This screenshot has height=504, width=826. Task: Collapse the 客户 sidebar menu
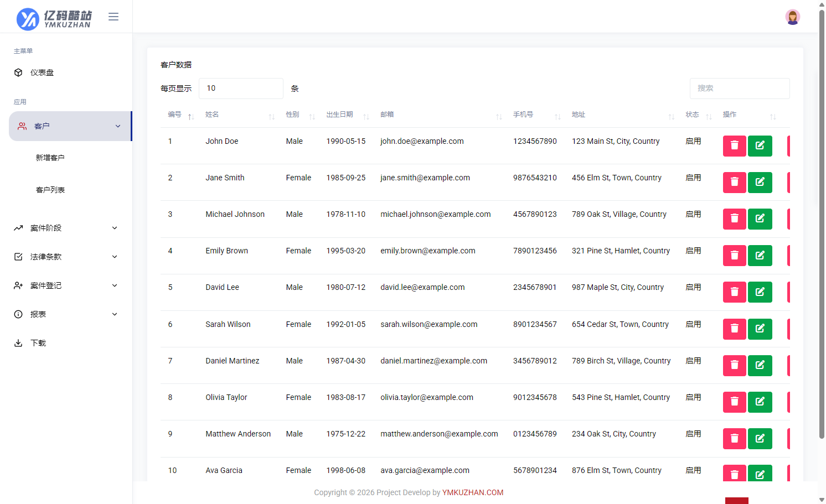[x=70, y=126]
